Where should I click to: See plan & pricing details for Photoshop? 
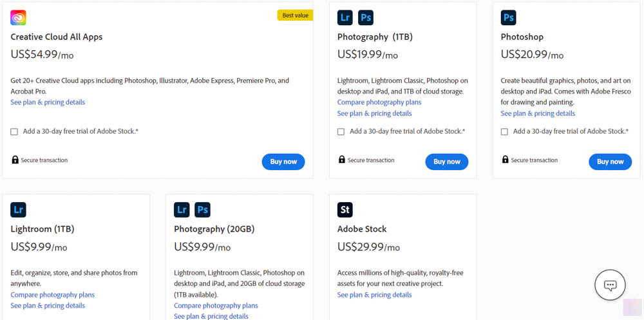coord(538,113)
